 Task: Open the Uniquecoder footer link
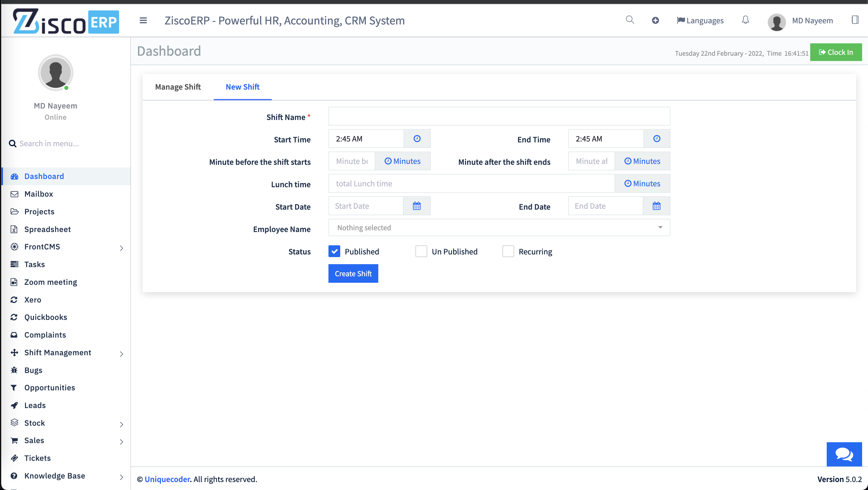point(167,479)
